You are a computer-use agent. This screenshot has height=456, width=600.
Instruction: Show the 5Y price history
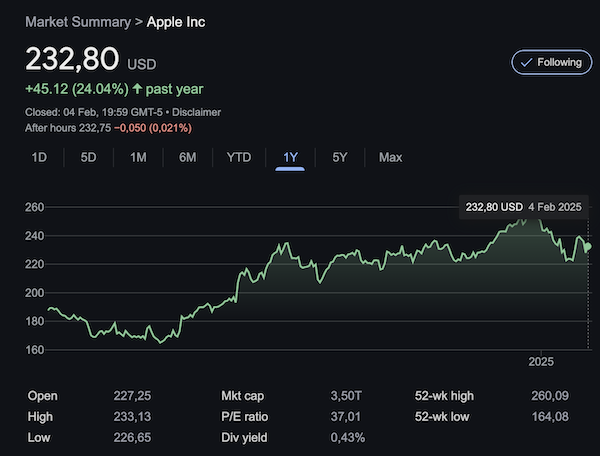[x=340, y=157]
